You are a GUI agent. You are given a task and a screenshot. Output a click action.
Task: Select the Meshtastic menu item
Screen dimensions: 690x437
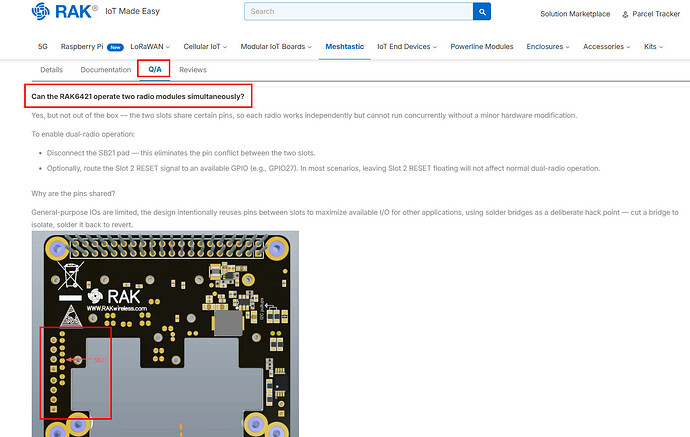tap(345, 47)
